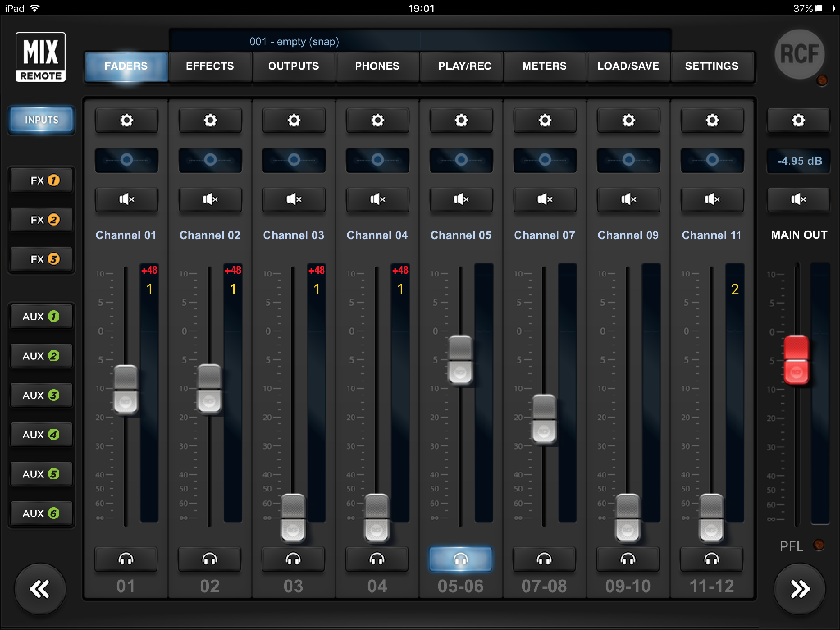
Task: Click Channel 02 fader handle
Action: pos(209,389)
